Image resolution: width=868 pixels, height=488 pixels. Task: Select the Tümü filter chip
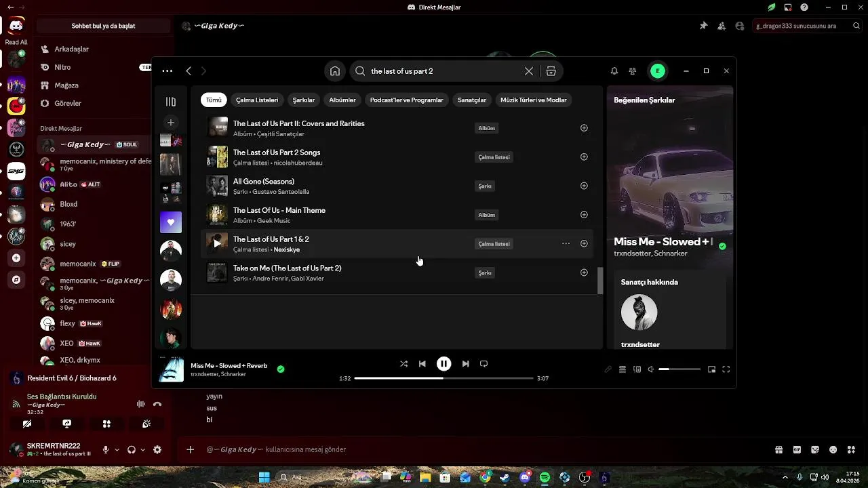(214, 100)
